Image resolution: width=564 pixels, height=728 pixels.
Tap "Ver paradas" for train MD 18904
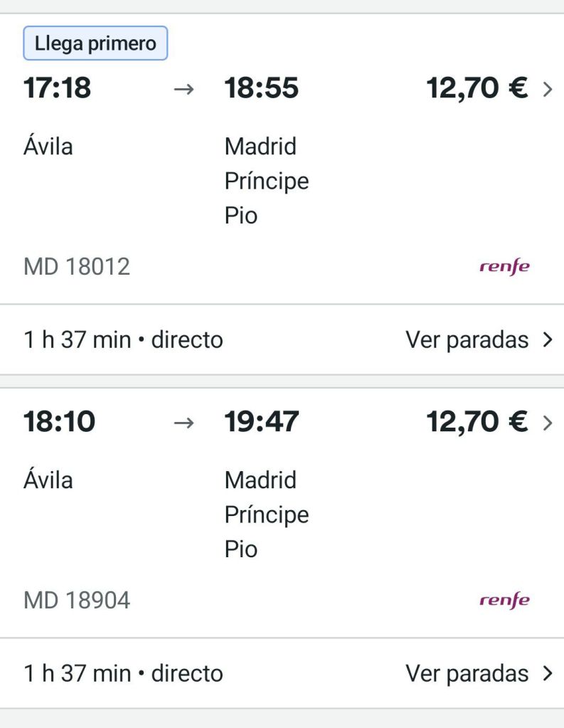(x=467, y=673)
